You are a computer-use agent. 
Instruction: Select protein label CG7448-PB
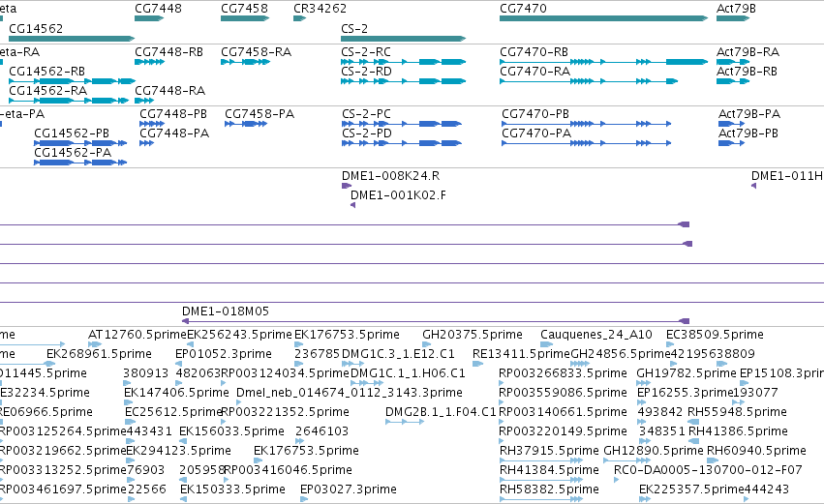click(x=173, y=114)
